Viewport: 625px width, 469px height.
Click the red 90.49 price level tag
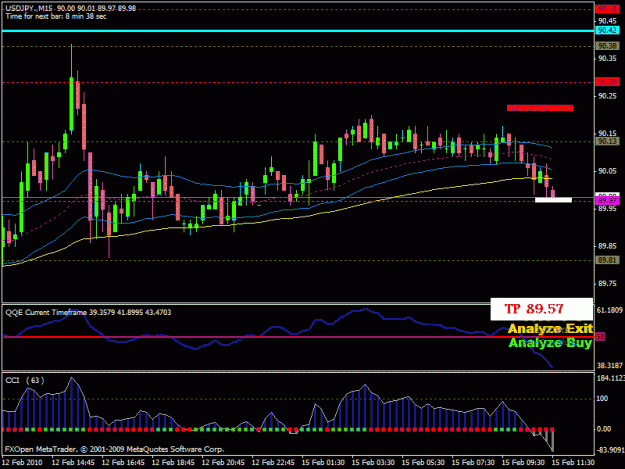coord(607,9)
